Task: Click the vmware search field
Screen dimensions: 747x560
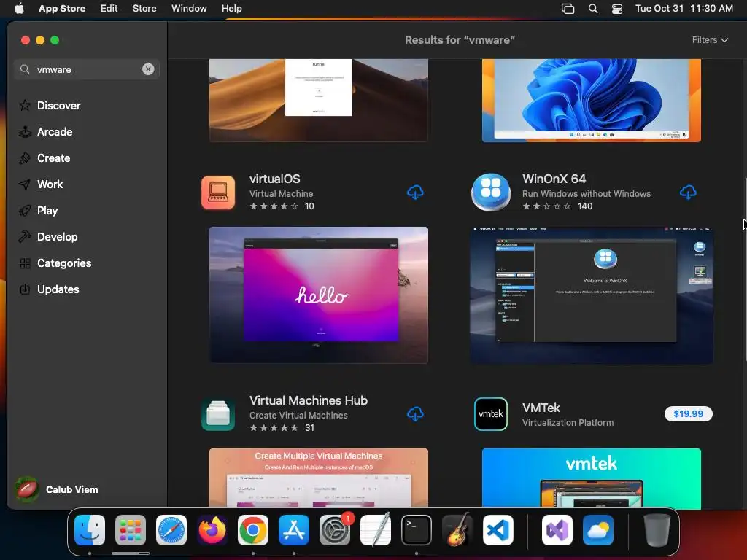Action: (87, 69)
